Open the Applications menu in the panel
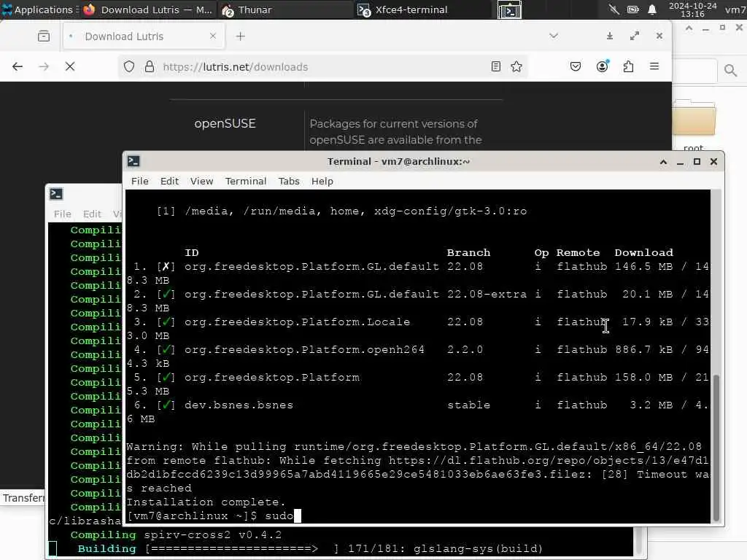This screenshot has height=560, width=747. [39, 9]
